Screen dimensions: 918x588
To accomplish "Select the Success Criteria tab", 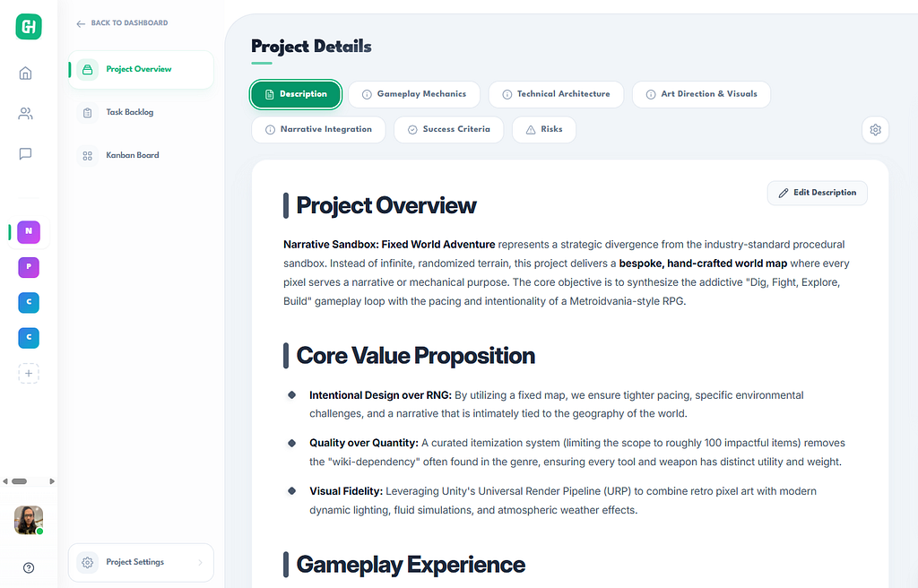I will click(x=448, y=129).
